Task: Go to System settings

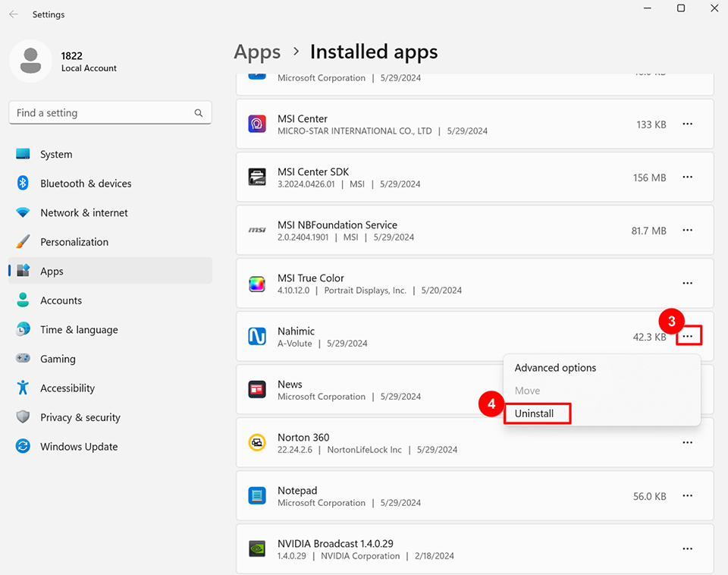Action: tap(111, 154)
